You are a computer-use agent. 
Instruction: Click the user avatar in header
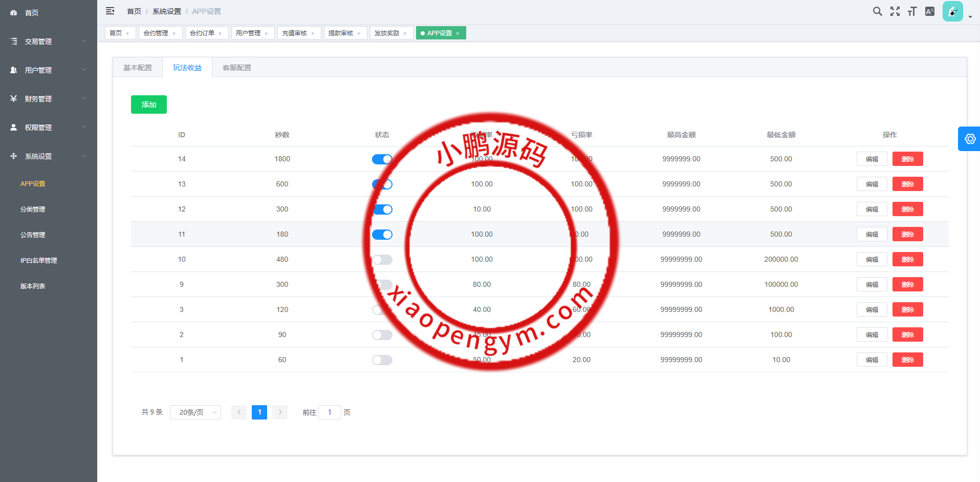952,11
